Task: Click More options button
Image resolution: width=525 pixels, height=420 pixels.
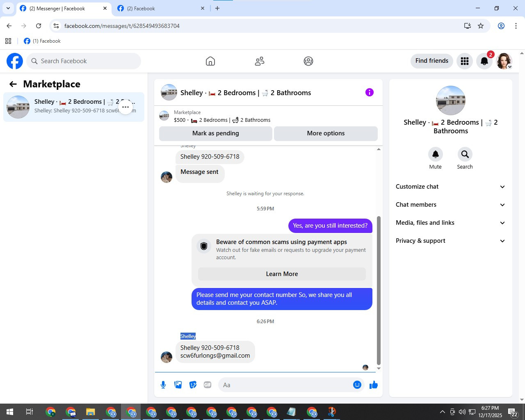Action: coord(326,133)
